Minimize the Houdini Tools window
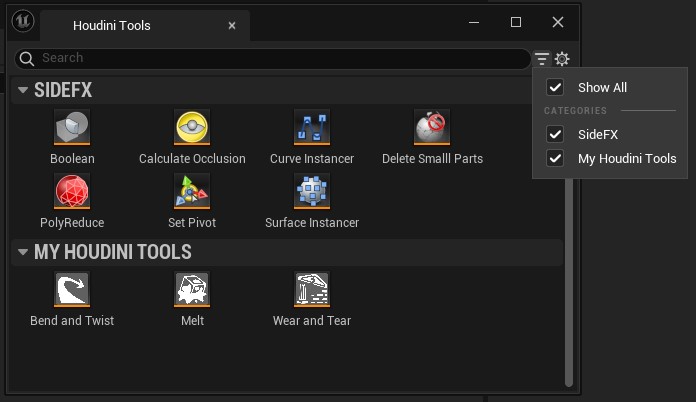 [474, 22]
